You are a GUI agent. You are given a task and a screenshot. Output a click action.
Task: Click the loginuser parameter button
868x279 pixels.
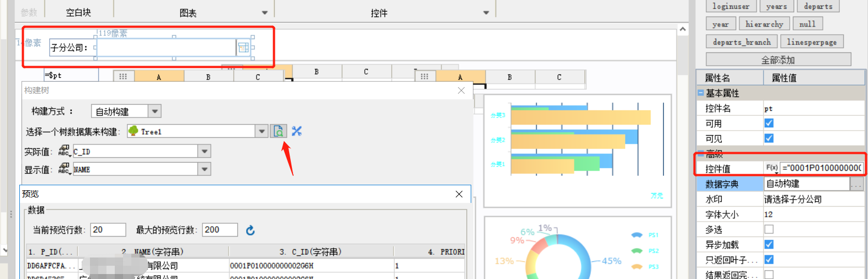[731, 7]
